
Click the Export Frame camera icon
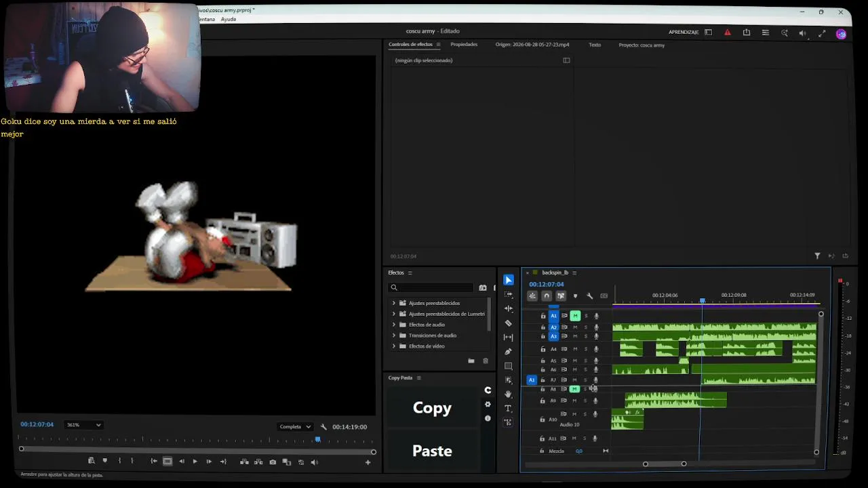[x=273, y=462]
